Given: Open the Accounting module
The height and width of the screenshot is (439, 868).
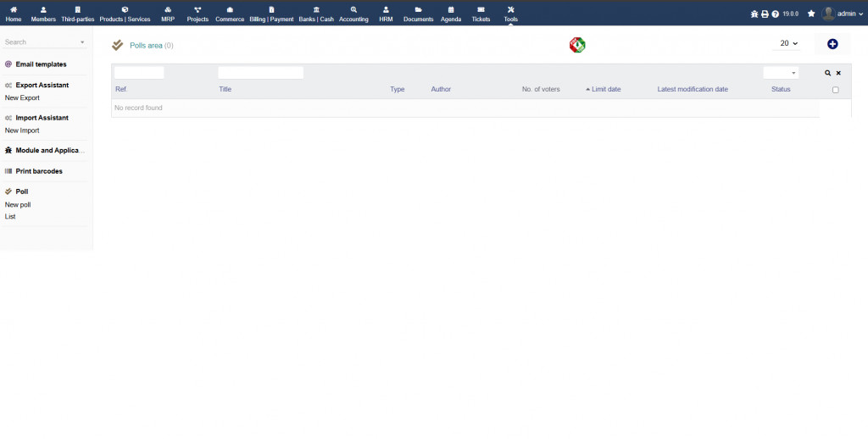Looking at the screenshot, I should tap(353, 14).
